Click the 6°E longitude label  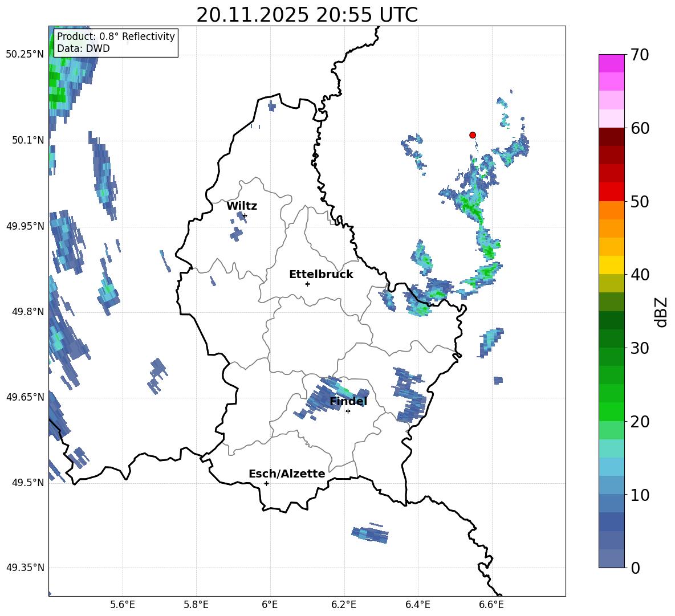(270, 605)
